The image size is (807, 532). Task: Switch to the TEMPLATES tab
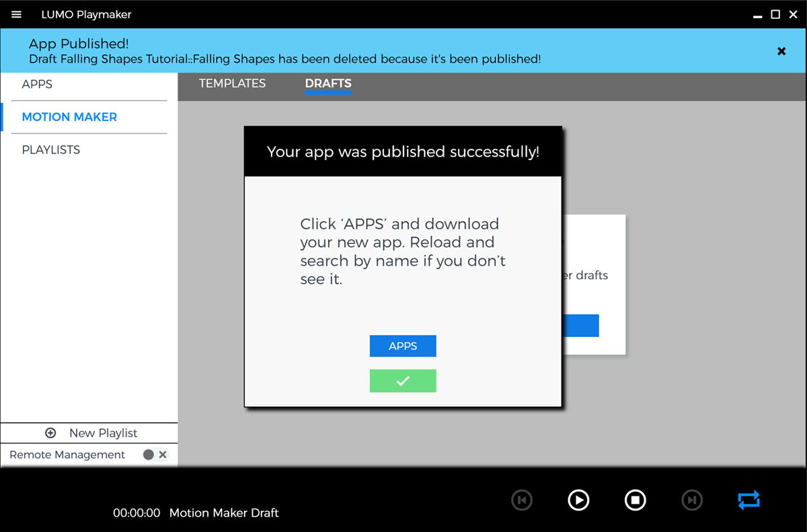pyautogui.click(x=232, y=83)
